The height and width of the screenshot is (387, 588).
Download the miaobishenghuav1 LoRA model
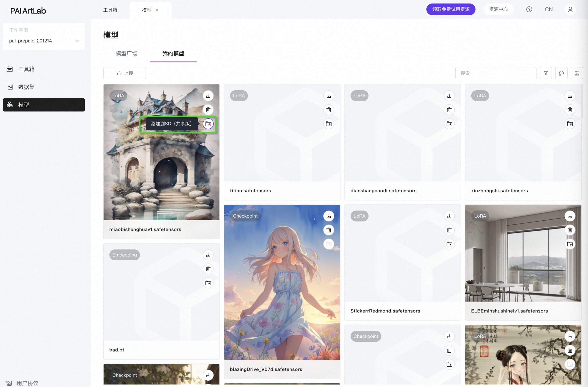(208, 96)
